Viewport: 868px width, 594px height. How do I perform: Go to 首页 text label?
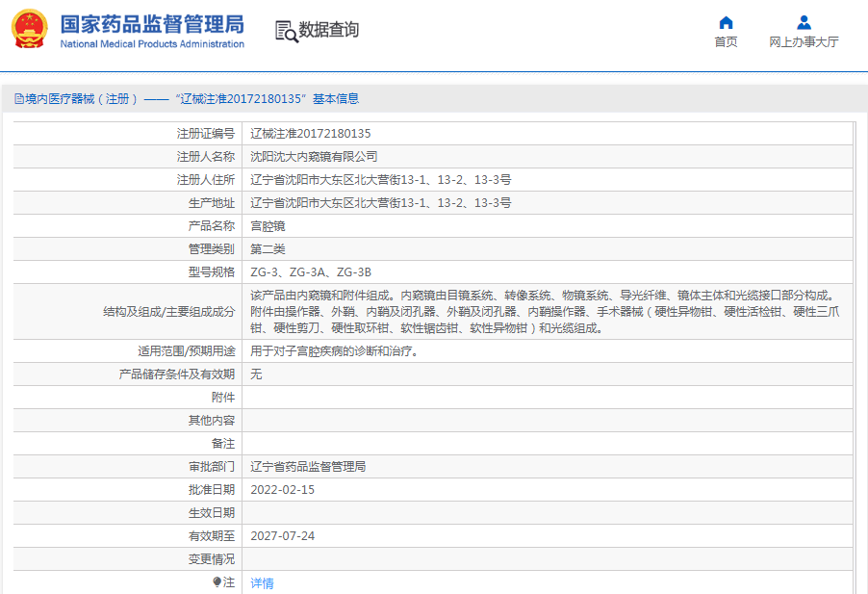(726, 42)
